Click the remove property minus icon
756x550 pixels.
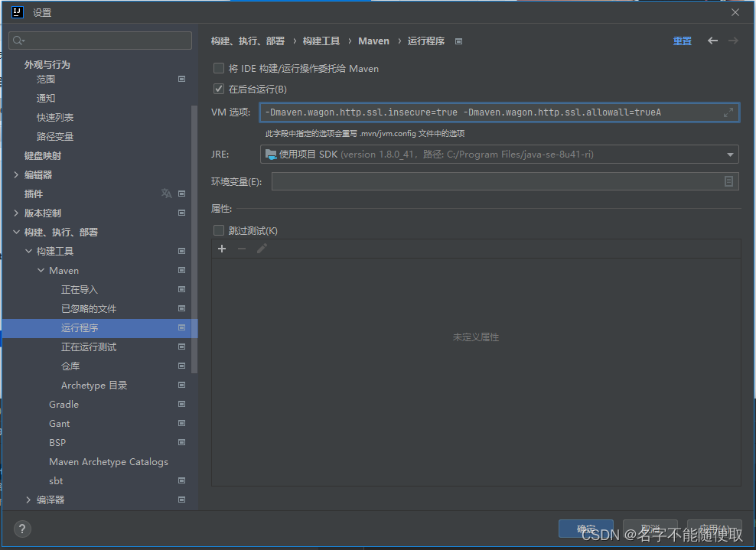pos(242,249)
